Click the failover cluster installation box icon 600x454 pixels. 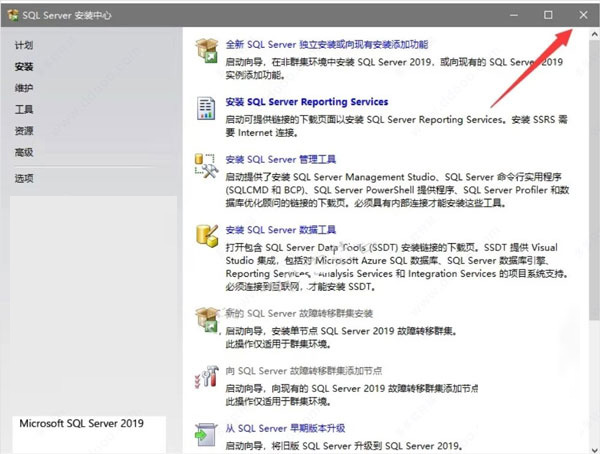(207, 319)
